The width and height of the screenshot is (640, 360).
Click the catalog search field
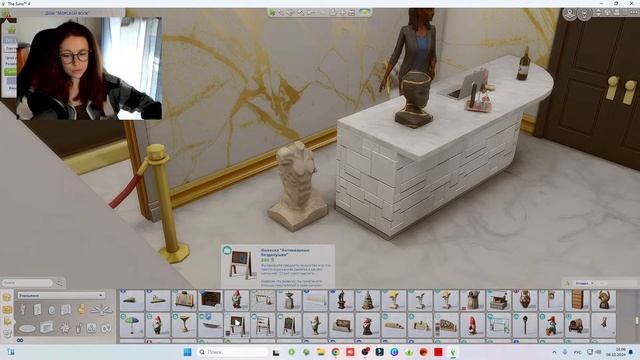click(27, 282)
